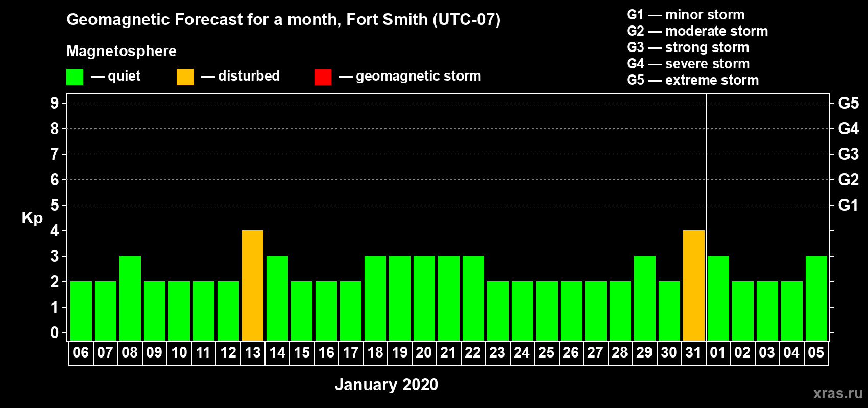This screenshot has width=868, height=408.
Task: Click the green bar for day 05
Action: [816, 298]
